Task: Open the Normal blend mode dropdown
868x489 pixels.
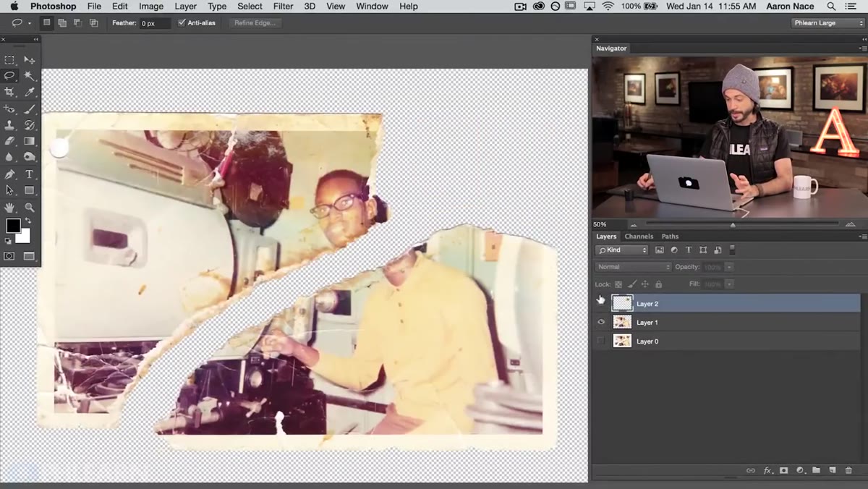Action: coord(634,267)
